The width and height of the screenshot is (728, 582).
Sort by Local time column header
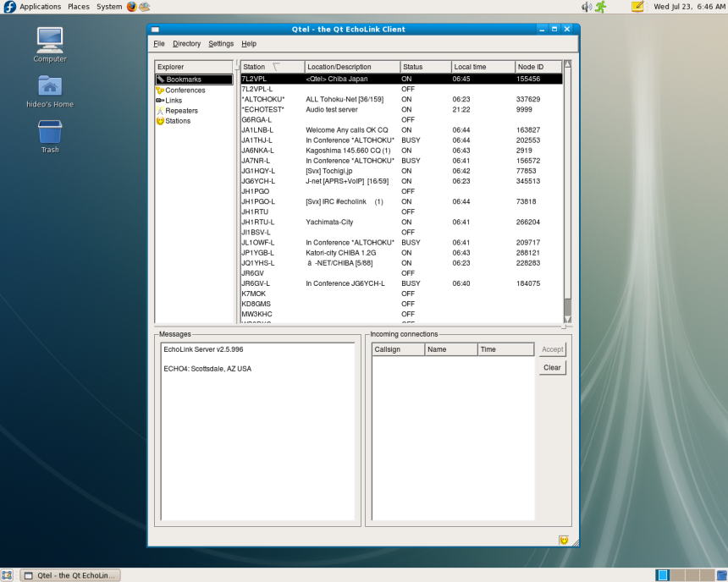point(483,67)
